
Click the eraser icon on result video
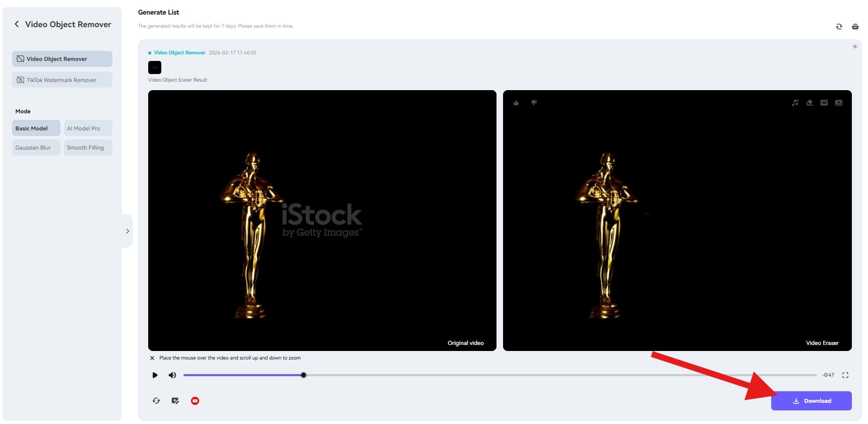point(810,103)
